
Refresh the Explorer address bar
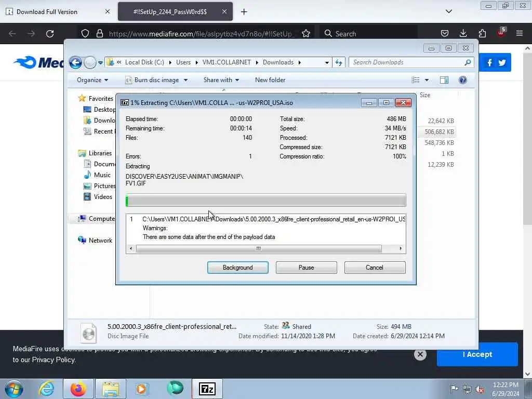point(339,62)
